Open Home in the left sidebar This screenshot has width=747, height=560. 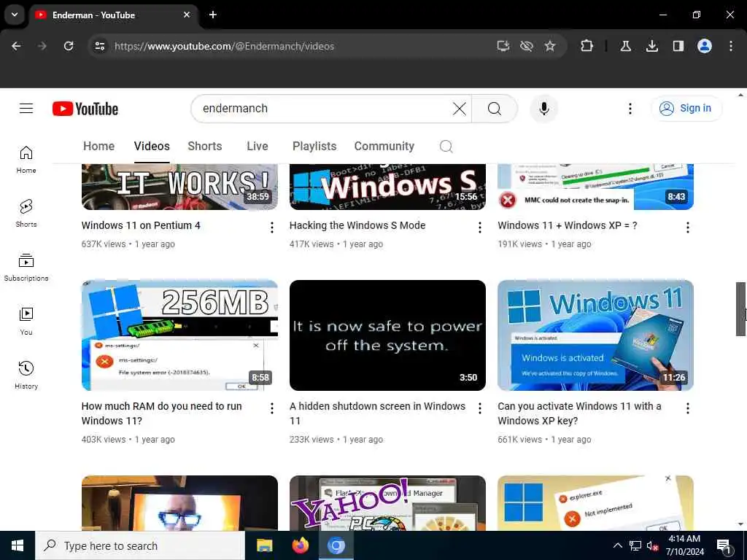(x=26, y=160)
